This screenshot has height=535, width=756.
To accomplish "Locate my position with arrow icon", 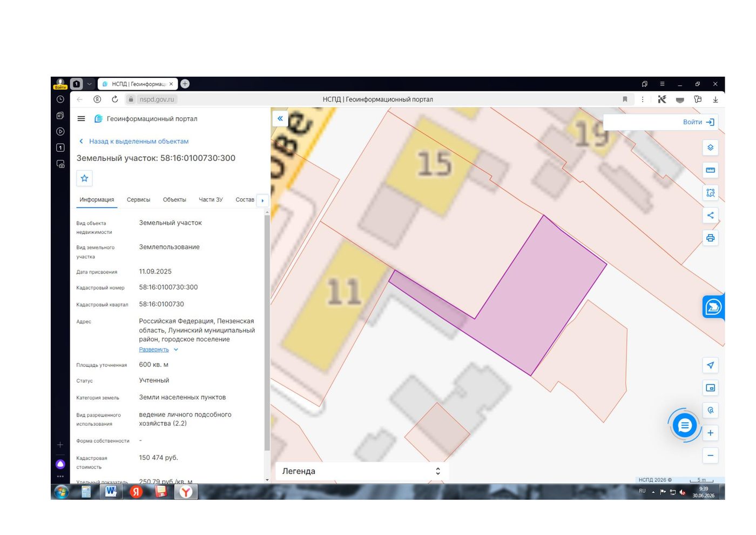I will [710, 365].
